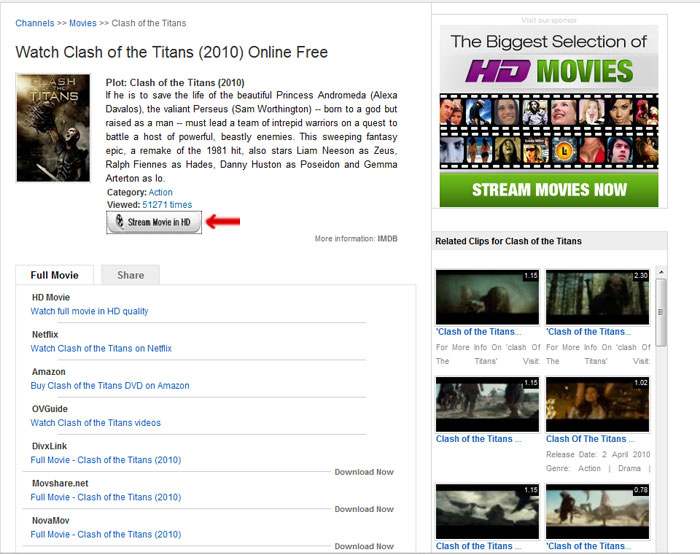700x555 pixels.
Task: Open third-row right 'Clash of the Titans... title
Action: [x=588, y=546]
